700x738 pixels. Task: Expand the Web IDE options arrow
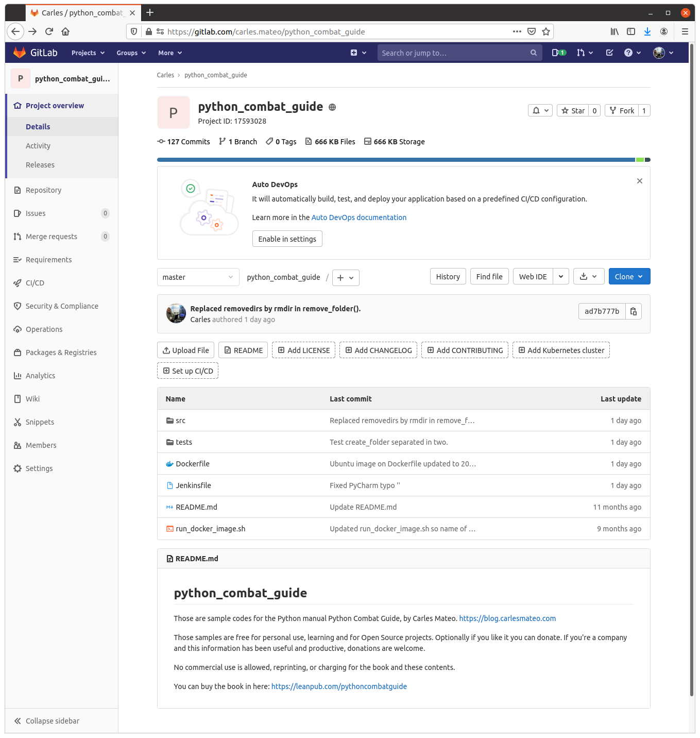coord(561,277)
